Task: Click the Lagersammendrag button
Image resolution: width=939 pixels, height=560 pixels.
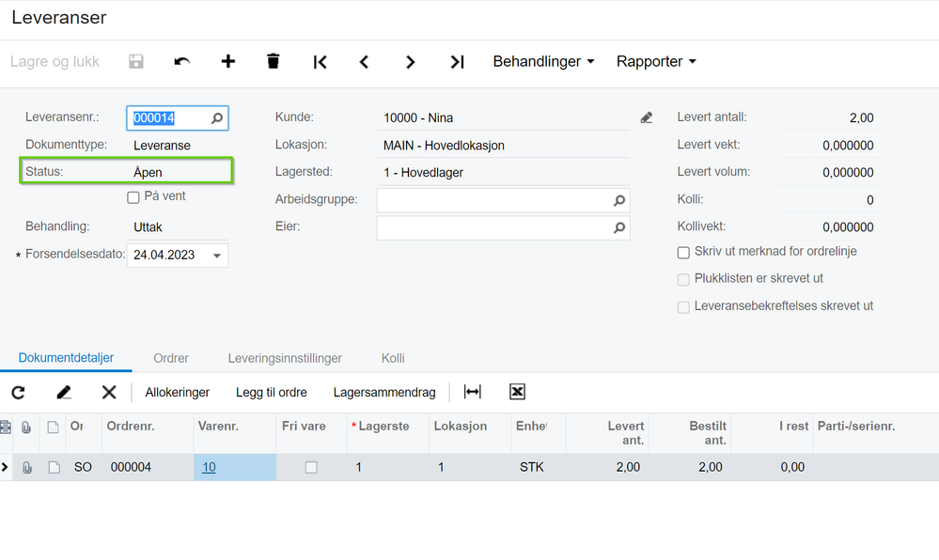Action: coord(384,393)
